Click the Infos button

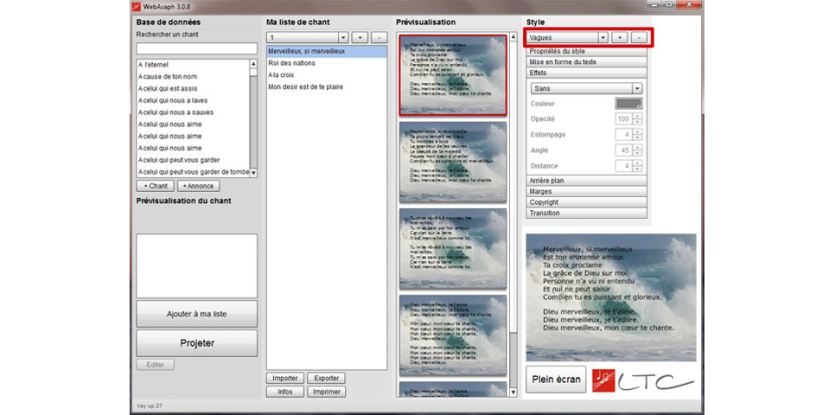285,392
